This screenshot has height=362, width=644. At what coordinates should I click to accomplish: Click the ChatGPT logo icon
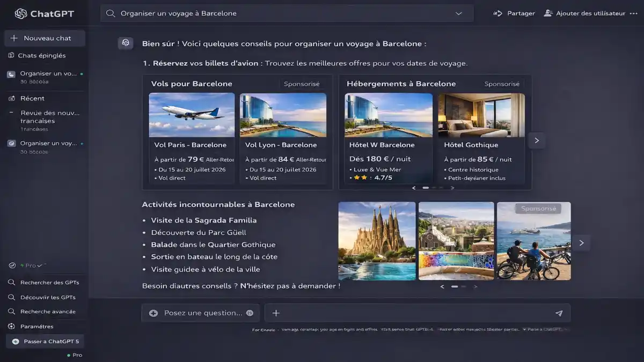click(21, 13)
